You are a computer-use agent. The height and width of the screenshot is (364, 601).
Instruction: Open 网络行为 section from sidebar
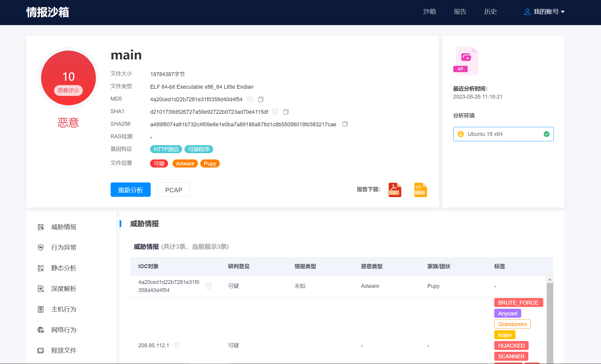[63, 330]
